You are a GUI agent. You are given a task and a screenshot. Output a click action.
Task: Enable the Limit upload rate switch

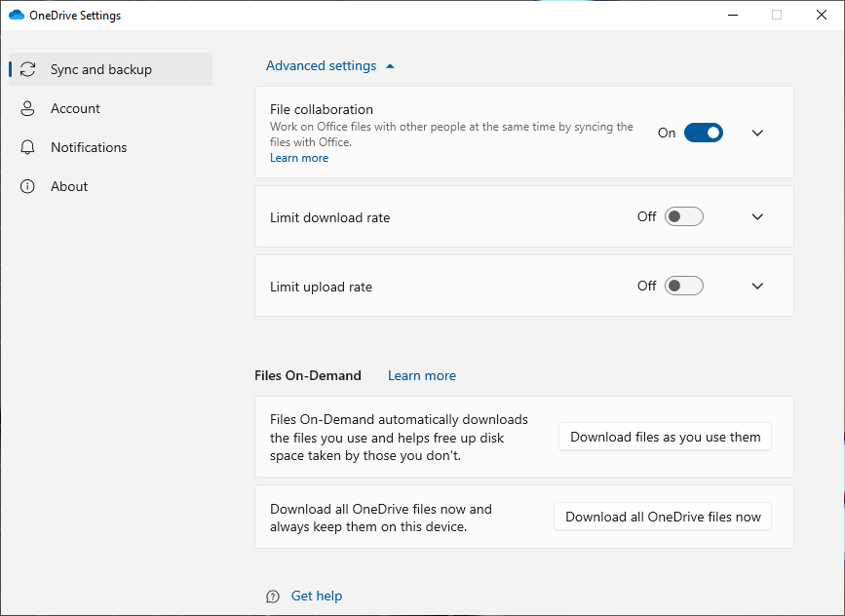click(x=683, y=287)
